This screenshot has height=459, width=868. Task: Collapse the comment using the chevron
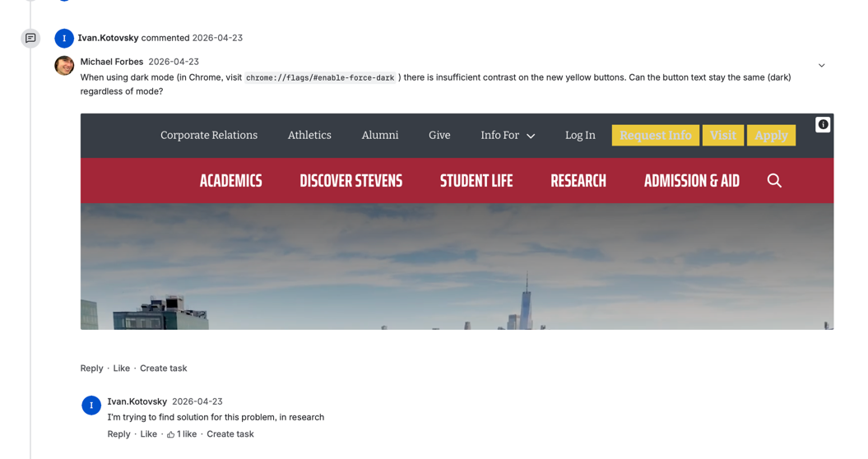pos(821,66)
